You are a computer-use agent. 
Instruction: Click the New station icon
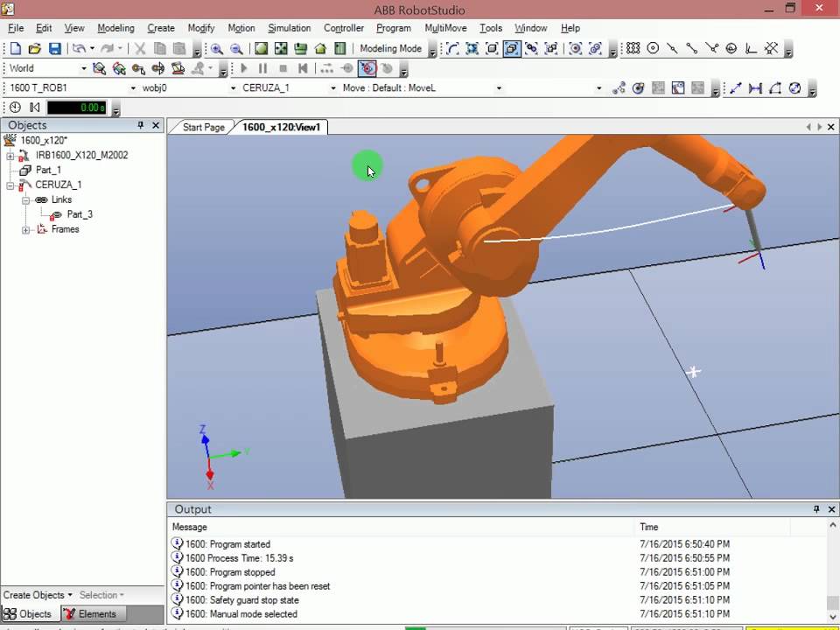coord(16,49)
